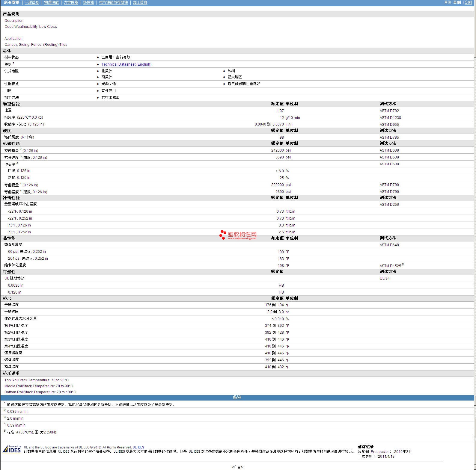Switch to the 加工信息 tab
The image size is (476, 470).
click(x=140, y=2)
